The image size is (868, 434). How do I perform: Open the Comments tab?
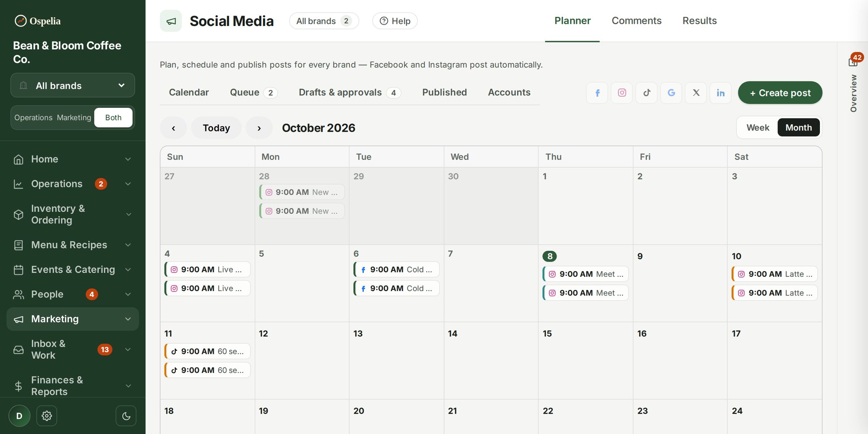637,21
